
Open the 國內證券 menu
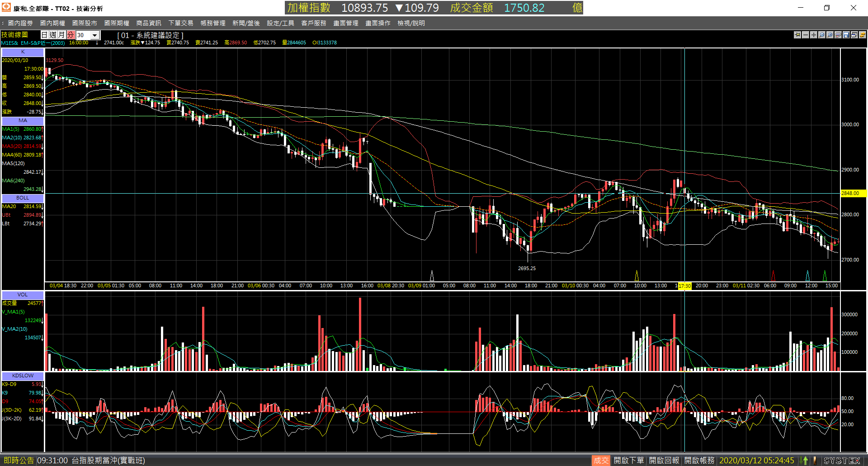(20, 23)
